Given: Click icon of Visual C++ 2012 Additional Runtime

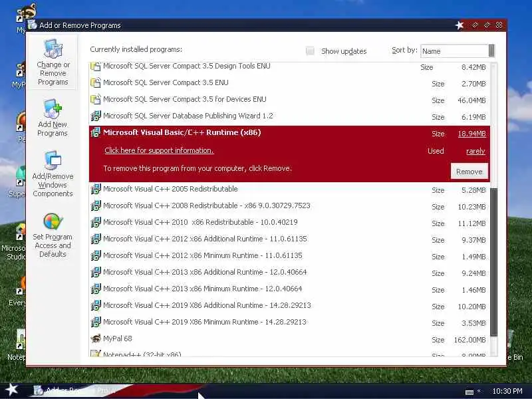Looking at the screenshot, I should click(x=96, y=239).
